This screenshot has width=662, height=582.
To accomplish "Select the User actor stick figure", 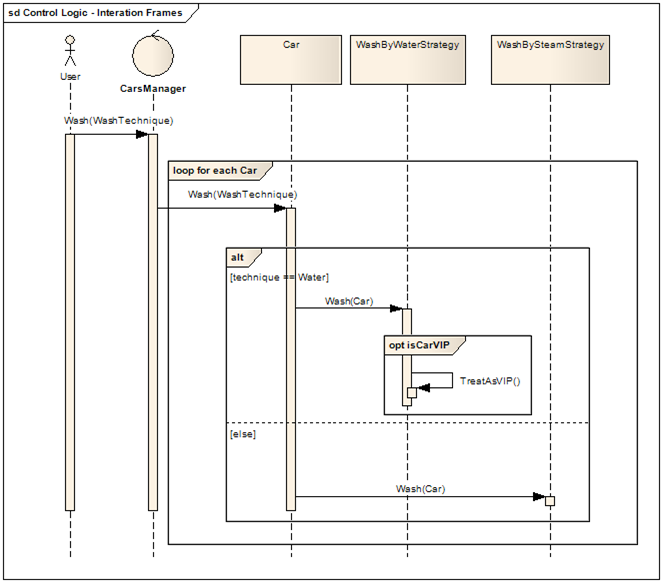I will (x=70, y=51).
